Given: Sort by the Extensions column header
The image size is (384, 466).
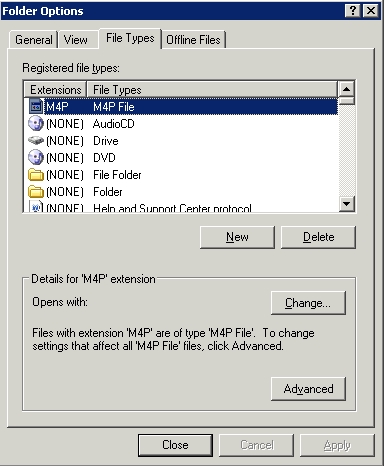Looking at the screenshot, I should [55, 89].
